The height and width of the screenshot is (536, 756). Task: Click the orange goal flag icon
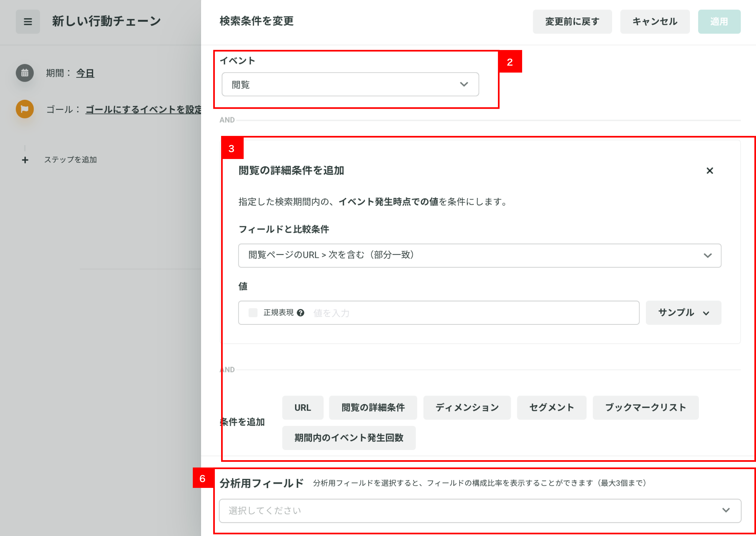coord(25,109)
